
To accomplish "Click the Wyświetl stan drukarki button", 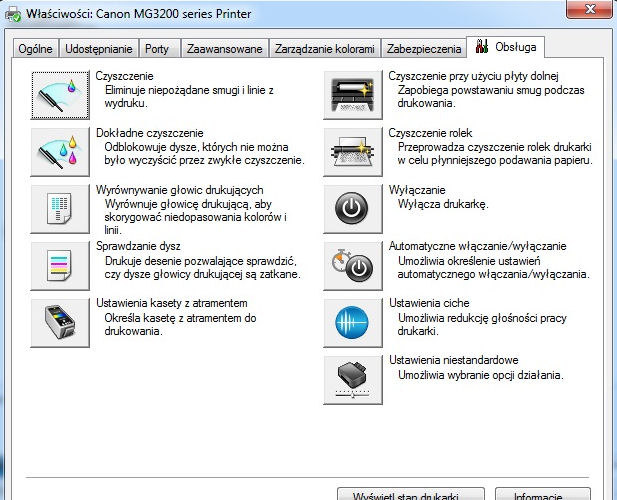I will click(411, 494).
